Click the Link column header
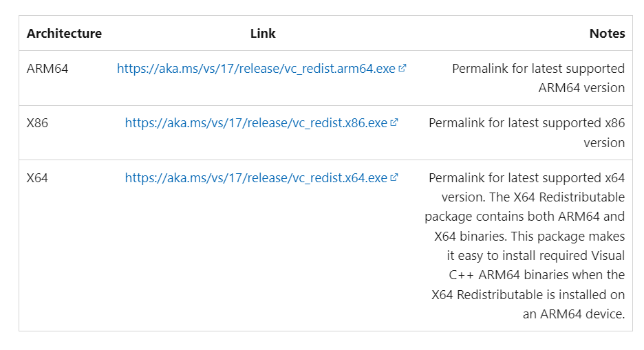 [263, 34]
